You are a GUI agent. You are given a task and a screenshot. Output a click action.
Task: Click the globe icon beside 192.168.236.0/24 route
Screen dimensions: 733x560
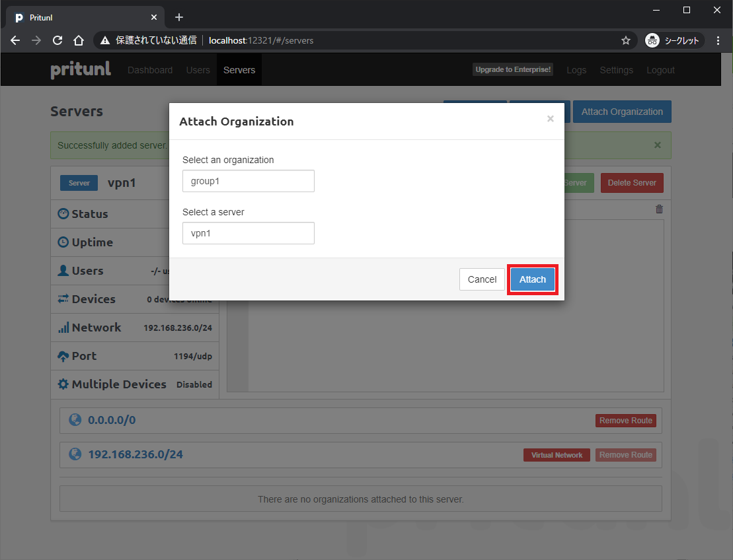(75, 454)
